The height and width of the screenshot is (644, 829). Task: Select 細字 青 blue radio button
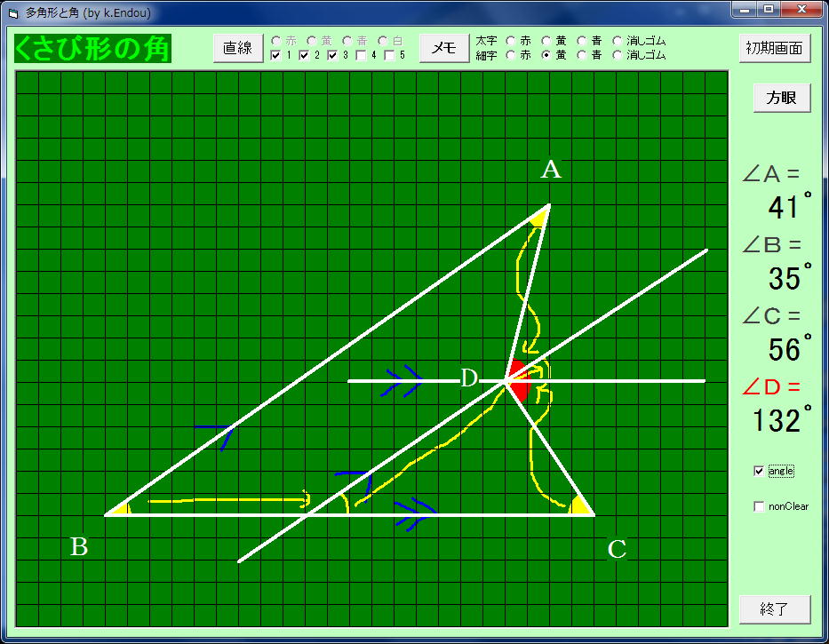click(x=582, y=55)
